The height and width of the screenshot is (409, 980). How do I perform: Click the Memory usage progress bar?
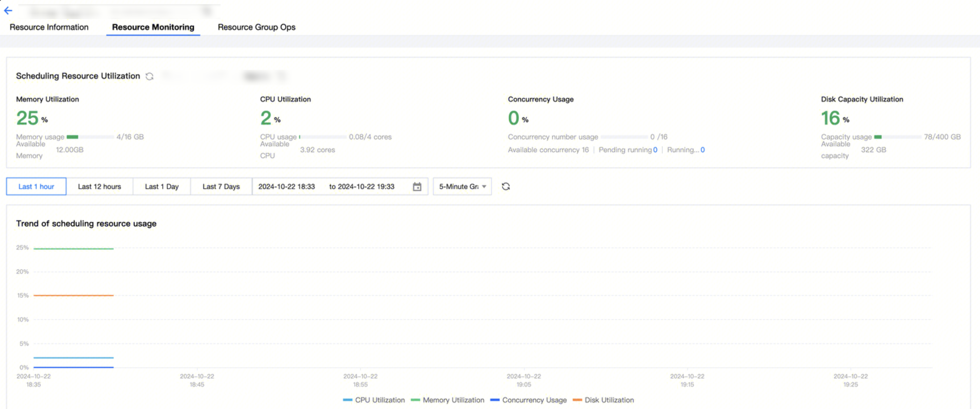[x=90, y=137]
